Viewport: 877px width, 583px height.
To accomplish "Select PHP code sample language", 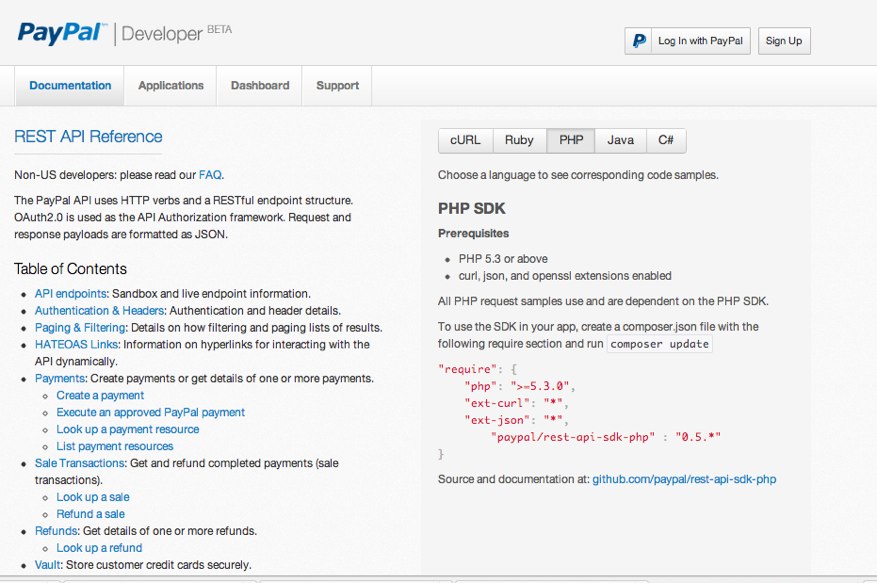I will click(x=571, y=141).
